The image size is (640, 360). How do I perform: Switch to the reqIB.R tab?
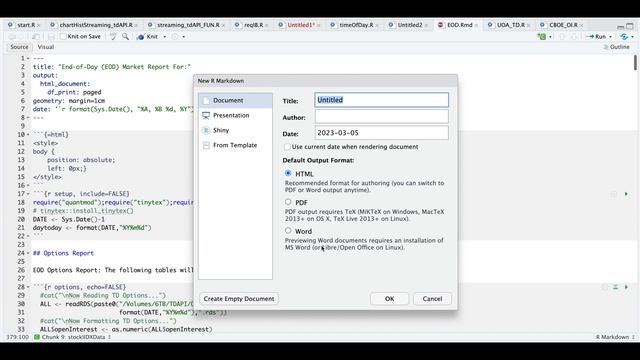(253, 25)
